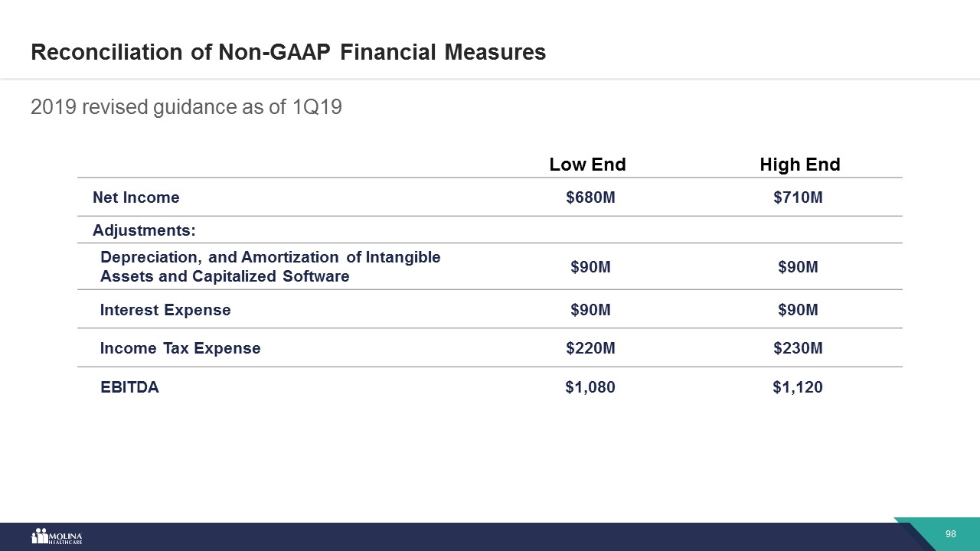The height and width of the screenshot is (551, 980).
Task: Click the High End column header
Action: click(799, 165)
